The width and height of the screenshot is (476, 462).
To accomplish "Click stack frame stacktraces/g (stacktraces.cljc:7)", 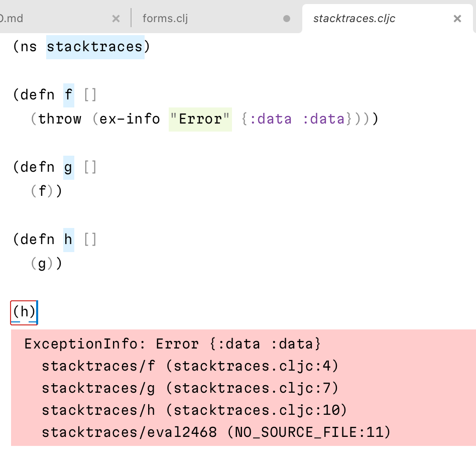I will 190,388.
